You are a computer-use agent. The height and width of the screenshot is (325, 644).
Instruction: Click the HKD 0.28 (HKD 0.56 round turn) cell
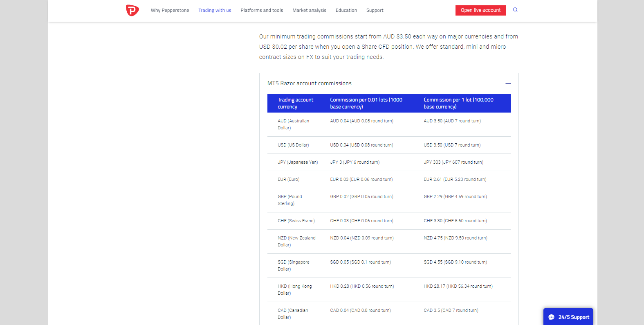coord(362,286)
